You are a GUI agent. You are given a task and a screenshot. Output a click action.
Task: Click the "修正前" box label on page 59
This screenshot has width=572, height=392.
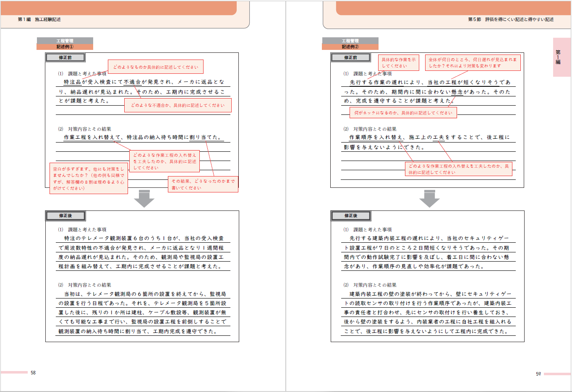click(x=351, y=57)
